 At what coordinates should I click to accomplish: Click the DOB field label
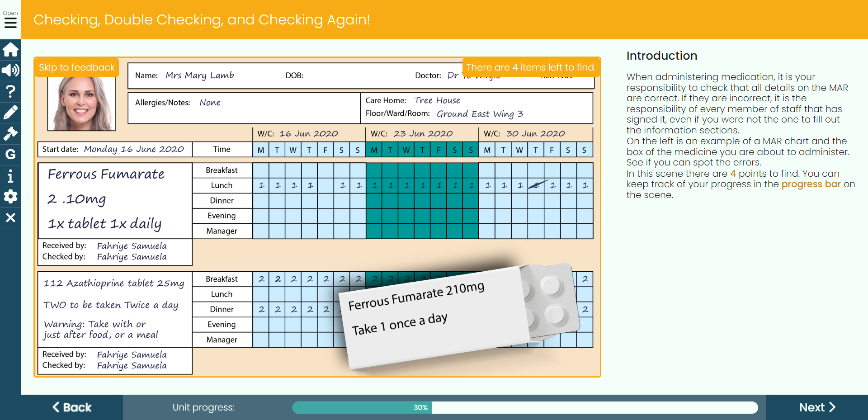[x=294, y=76]
